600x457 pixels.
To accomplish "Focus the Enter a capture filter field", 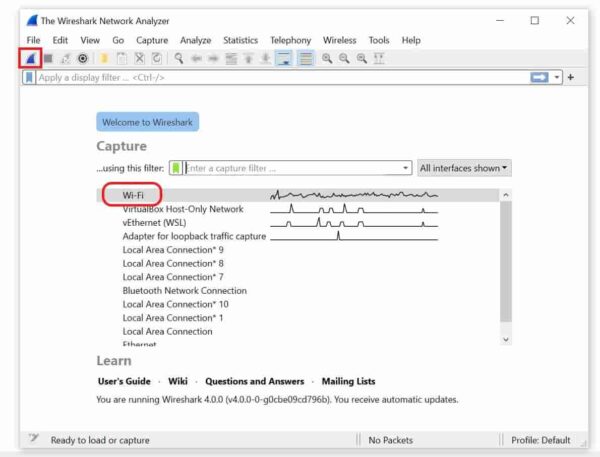I will (x=291, y=168).
